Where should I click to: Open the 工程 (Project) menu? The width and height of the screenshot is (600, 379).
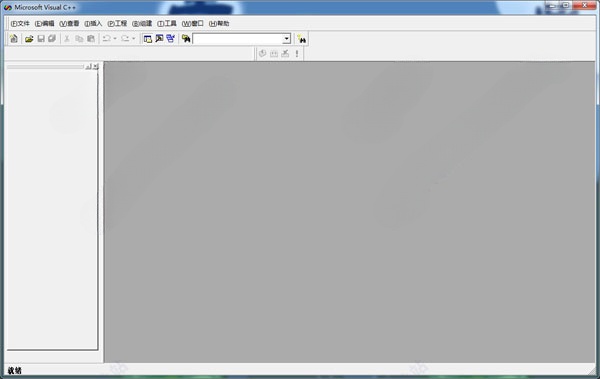coord(117,23)
